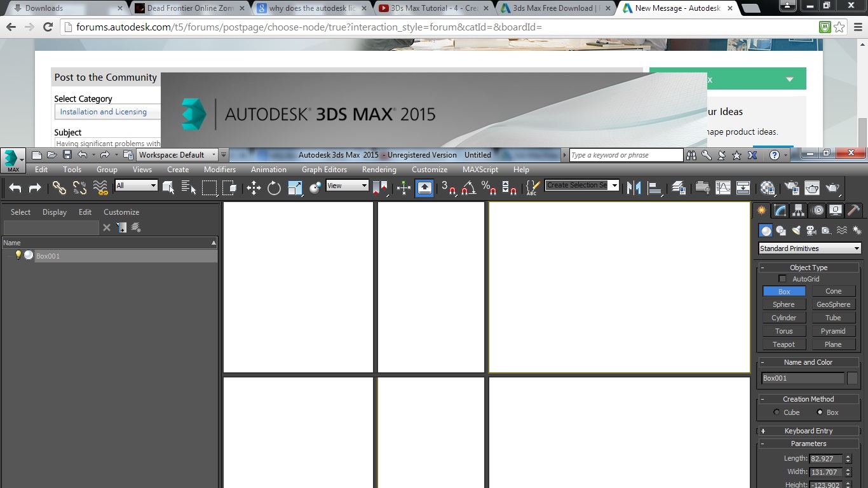The width and height of the screenshot is (868, 488).
Task: Open the Rendering menu
Action: pyautogui.click(x=379, y=170)
